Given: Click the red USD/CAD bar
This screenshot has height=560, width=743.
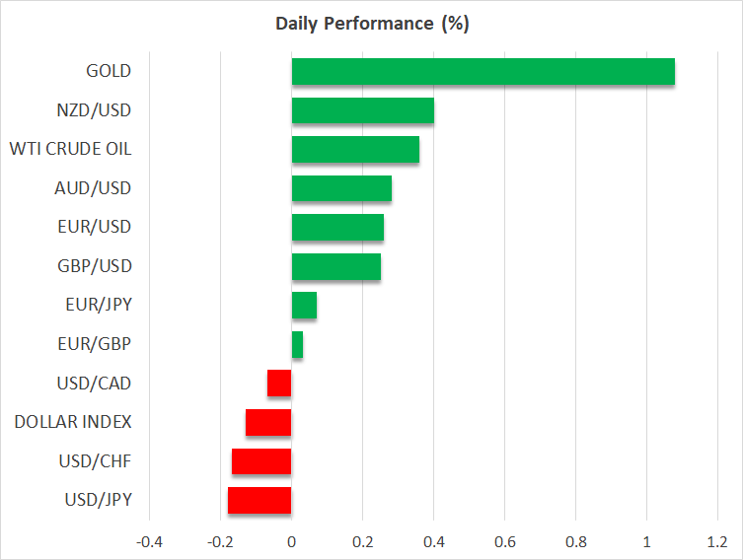Looking at the screenshot, I should (279, 384).
